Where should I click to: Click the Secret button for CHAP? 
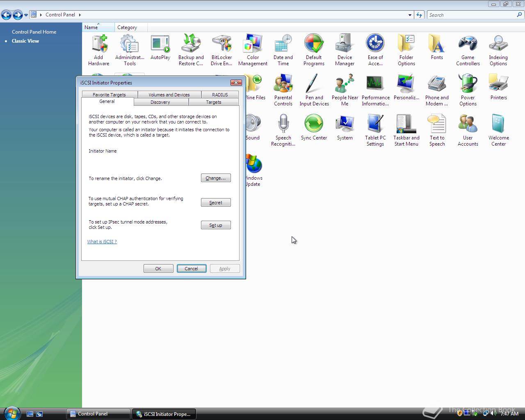(x=216, y=203)
